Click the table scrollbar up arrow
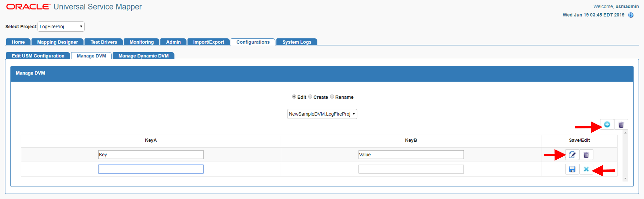This screenshot has height=199, width=644. (625, 133)
